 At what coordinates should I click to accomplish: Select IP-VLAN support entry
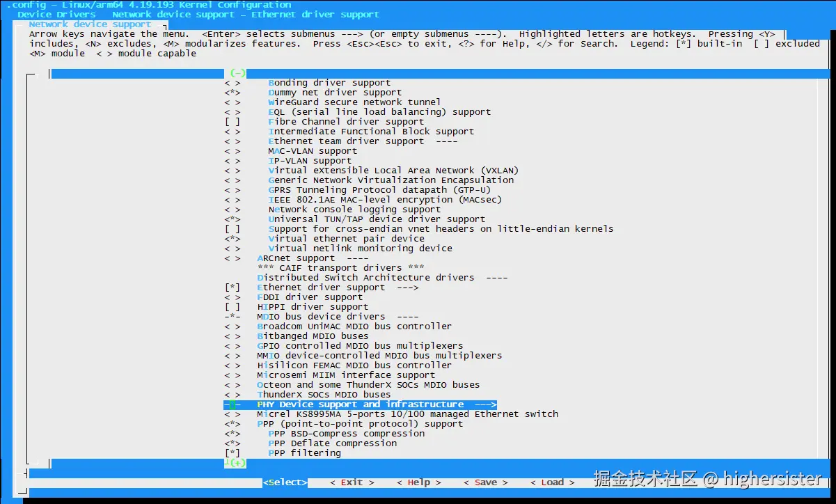310,161
